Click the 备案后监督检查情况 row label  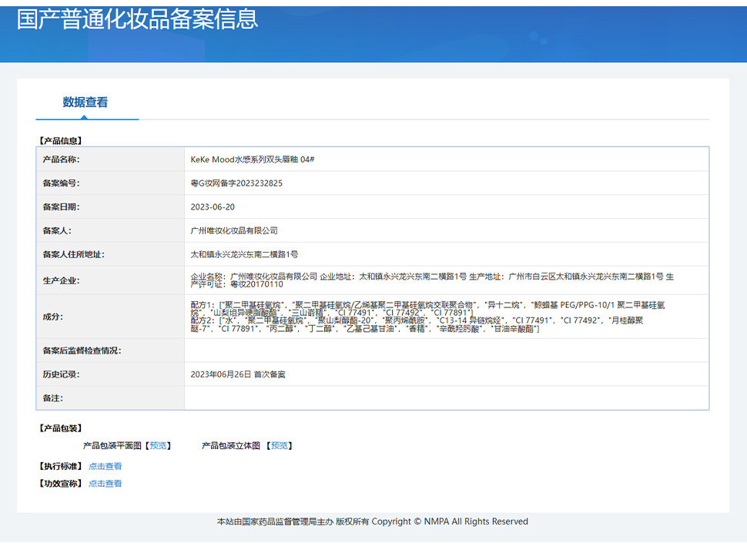point(82,350)
